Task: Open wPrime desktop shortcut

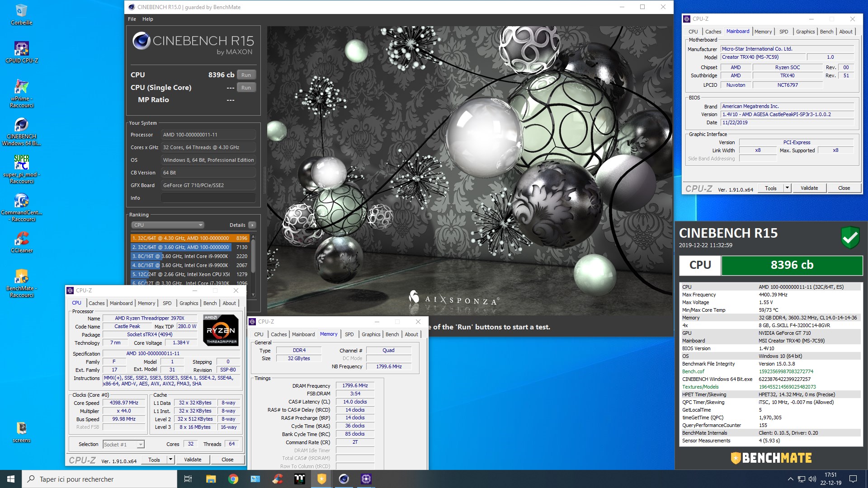Action: click(x=21, y=94)
